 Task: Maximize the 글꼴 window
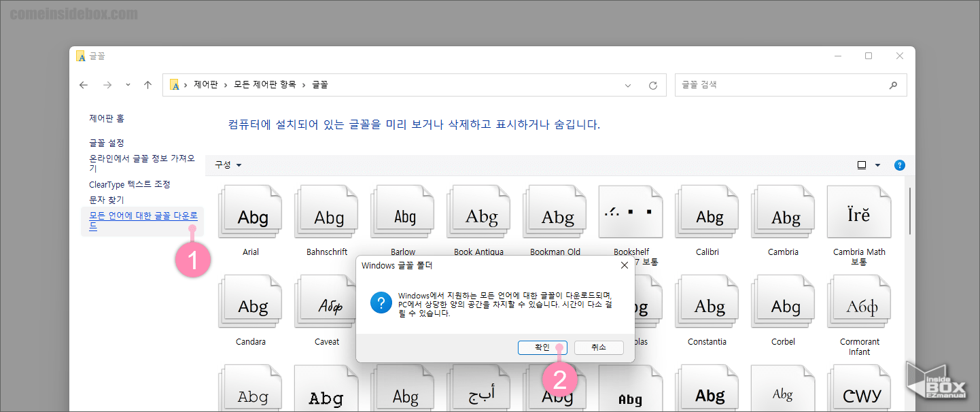click(869, 56)
